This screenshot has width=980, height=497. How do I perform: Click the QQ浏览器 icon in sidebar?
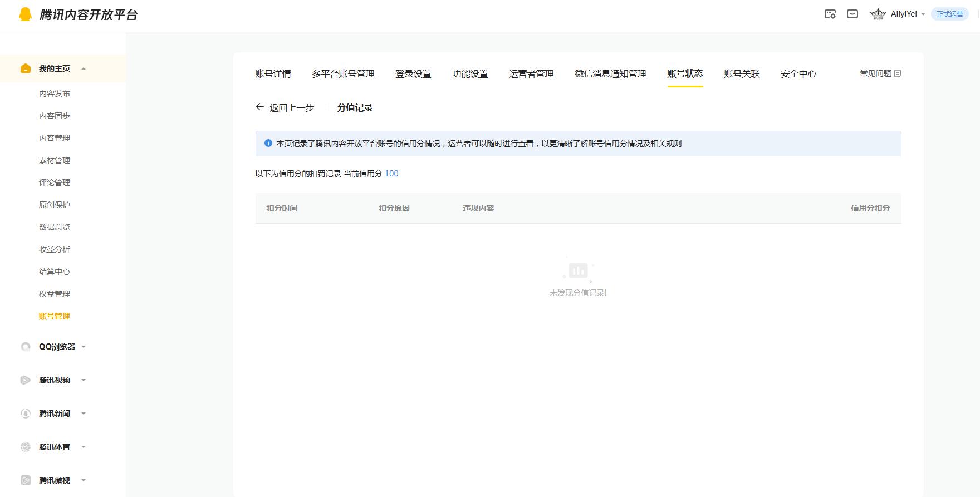click(26, 347)
